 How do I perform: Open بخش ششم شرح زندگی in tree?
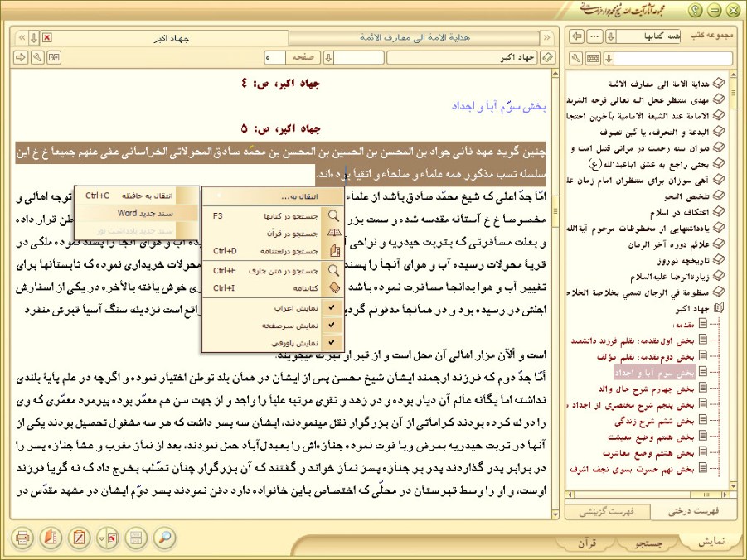654,422
